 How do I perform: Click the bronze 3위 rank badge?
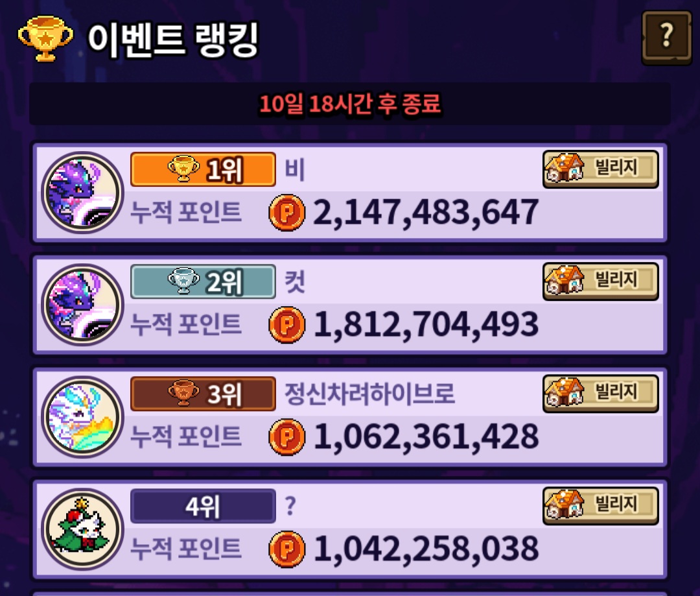click(203, 394)
